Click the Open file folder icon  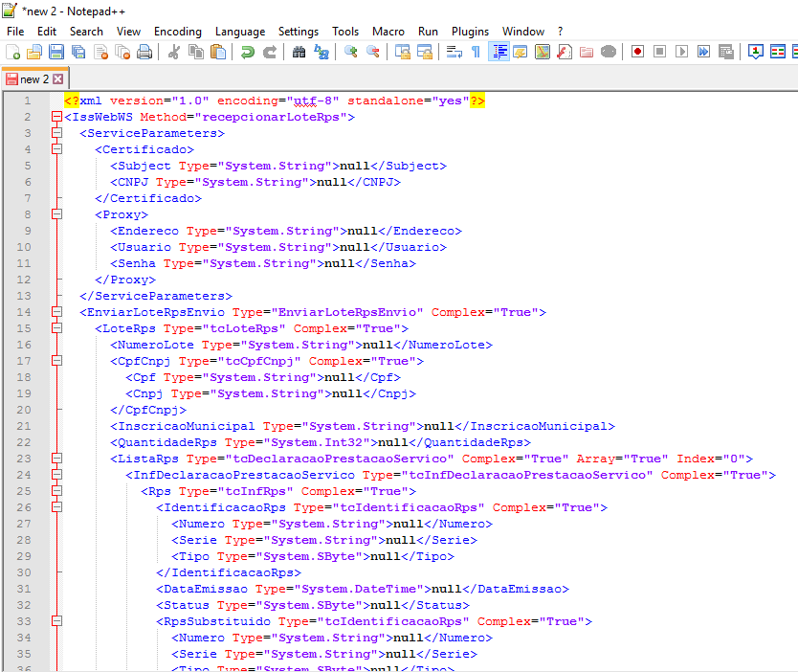click(34, 52)
